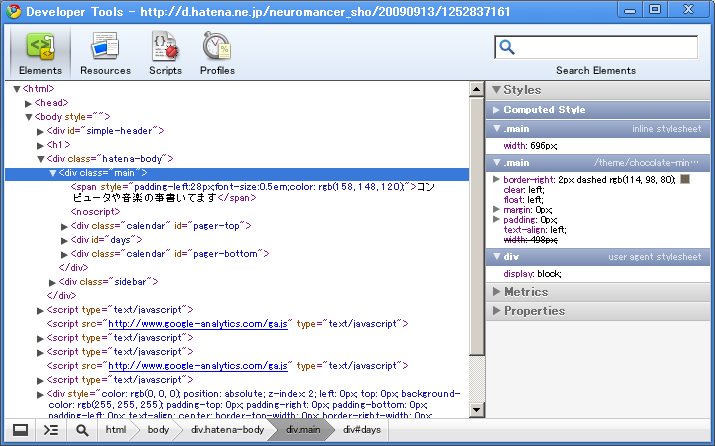Open /theme/chocolate-min stylesheet link

click(x=646, y=162)
